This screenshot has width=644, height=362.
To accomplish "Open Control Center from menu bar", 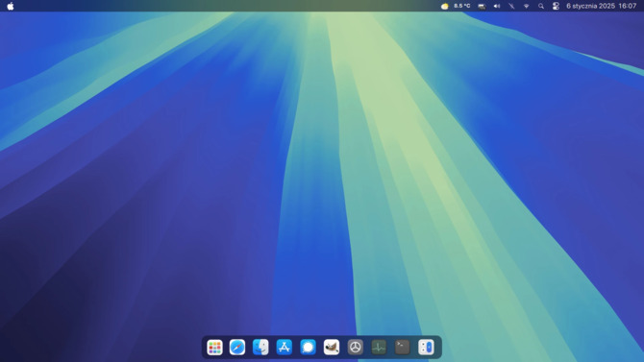I will pos(556,6).
